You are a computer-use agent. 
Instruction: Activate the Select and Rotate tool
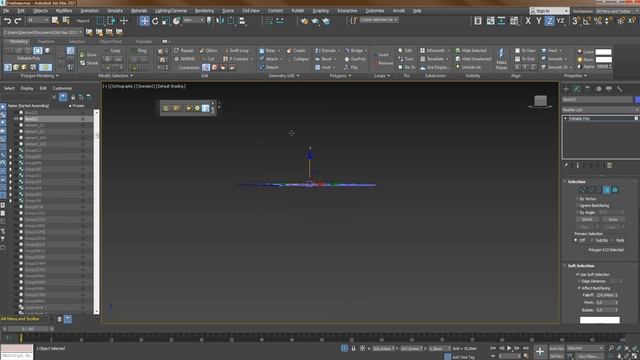[x=155, y=21]
